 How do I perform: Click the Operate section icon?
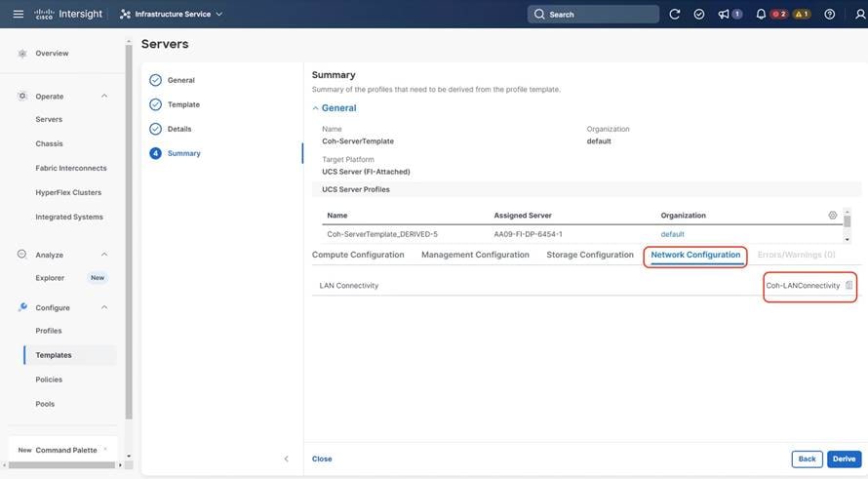(22, 96)
